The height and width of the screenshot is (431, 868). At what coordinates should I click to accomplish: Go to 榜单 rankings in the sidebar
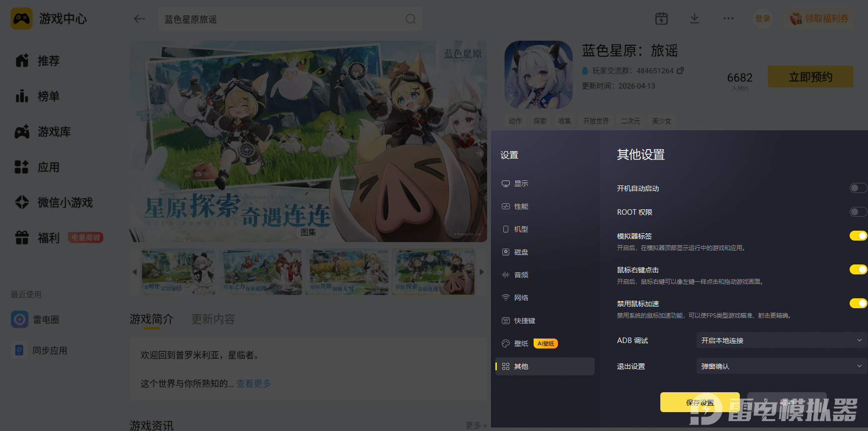point(38,96)
